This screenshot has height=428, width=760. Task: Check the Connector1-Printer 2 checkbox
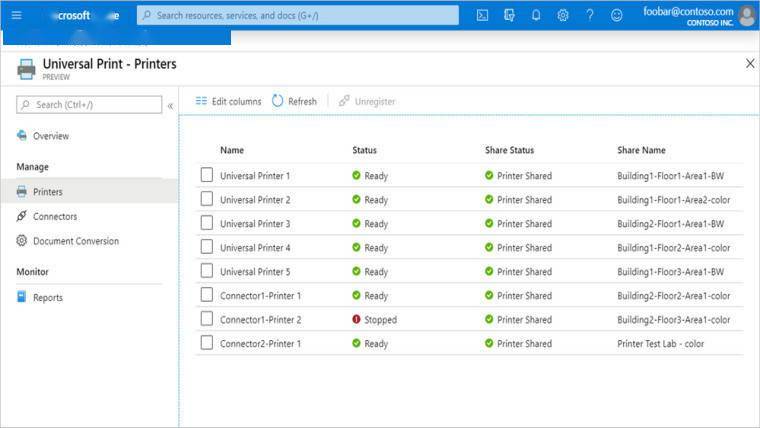pyautogui.click(x=207, y=319)
